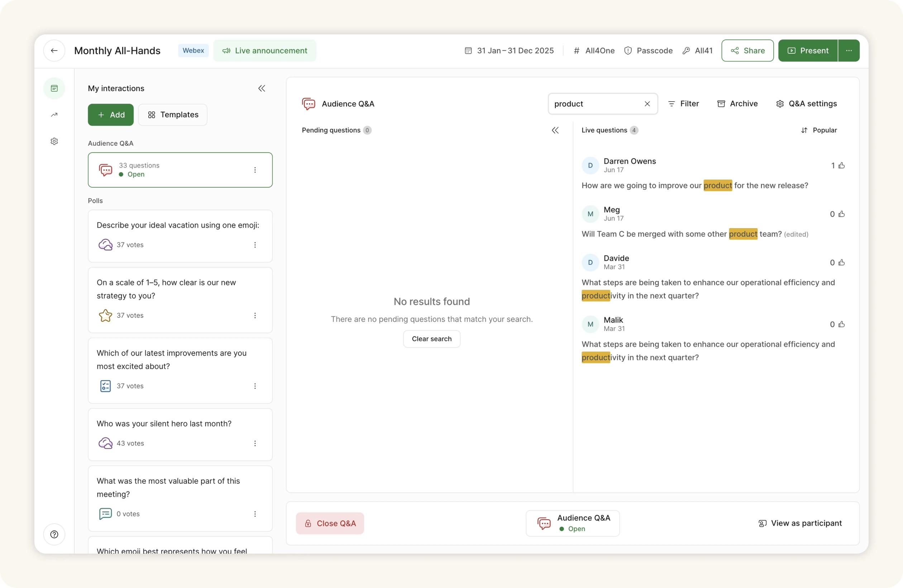Select the Audience Q&A 33 questions card
The height and width of the screenshot is (588, 903).
tap(180, 170)
